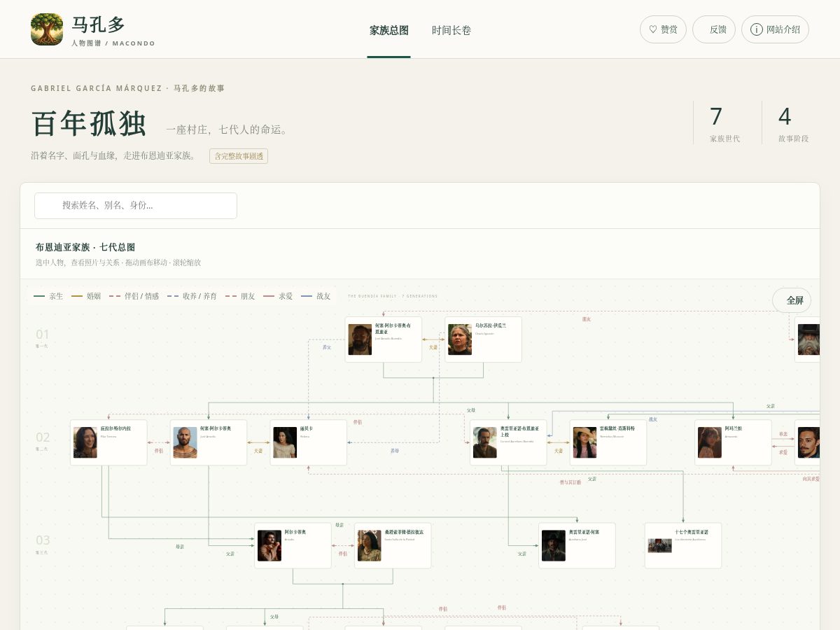840x630 pixels.
Task: Select José Arcadio Buendía portrait in generation one
Action: 360,339
